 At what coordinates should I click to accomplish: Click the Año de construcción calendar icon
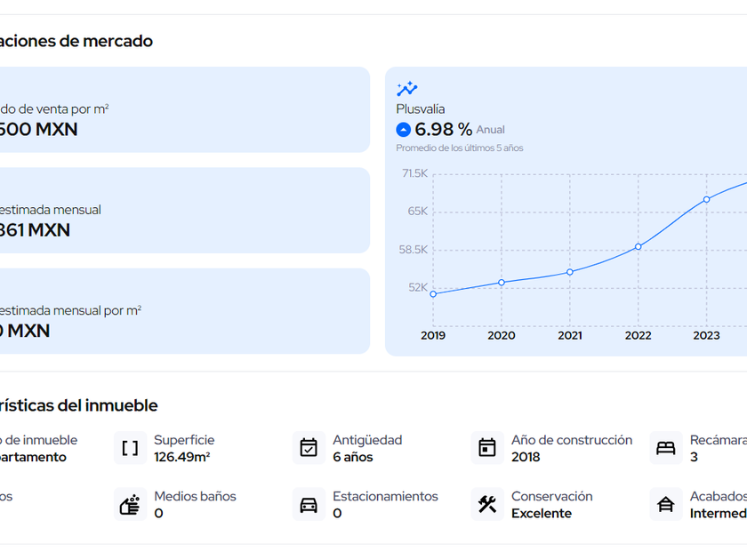[x=487, y=449]
